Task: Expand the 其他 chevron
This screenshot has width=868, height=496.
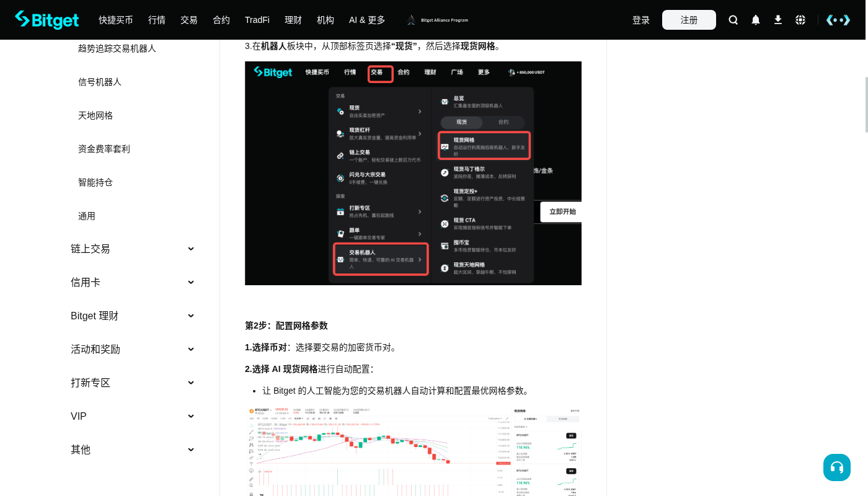Action: tap(191, 449)
